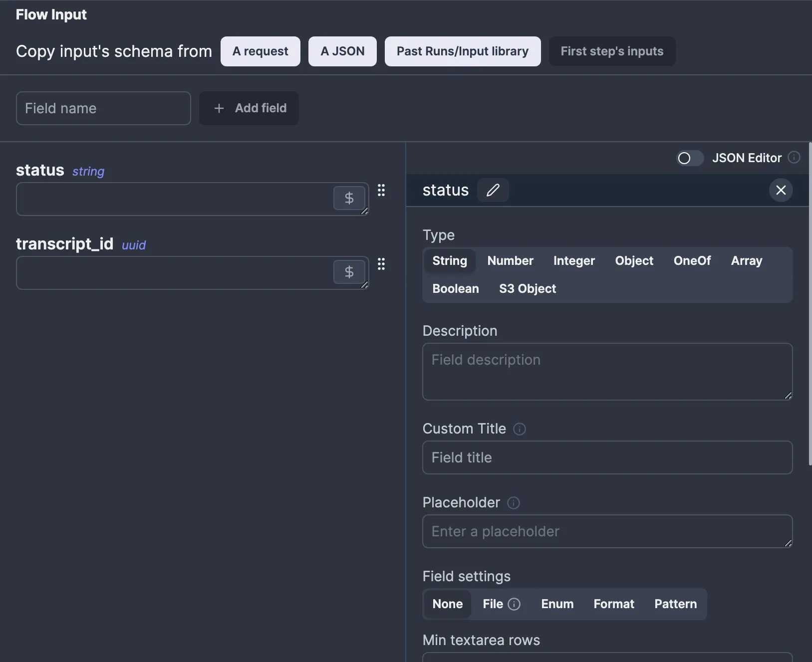Close the status field settings panel
812x662 pixels.
[x=781, y=190]
